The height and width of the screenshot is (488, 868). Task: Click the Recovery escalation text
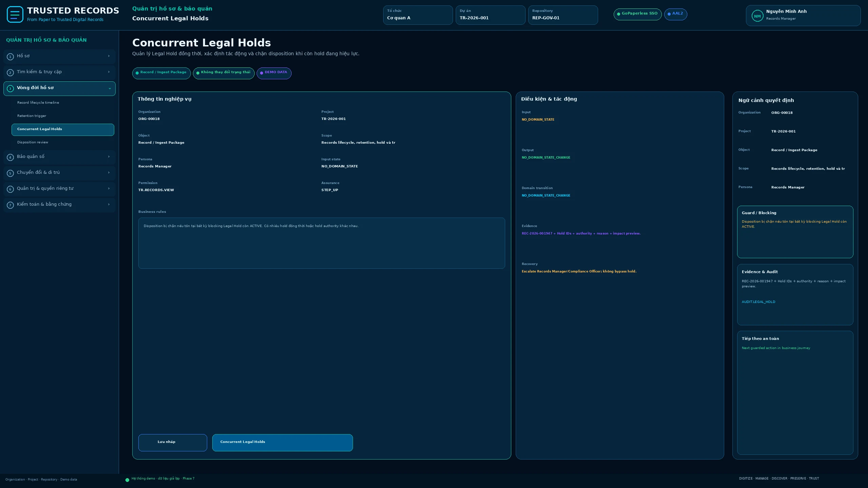[x=579, y=271]
